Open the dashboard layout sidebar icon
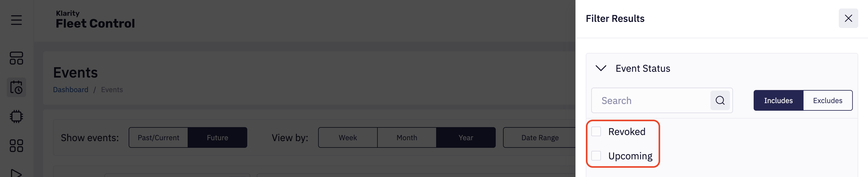The width and height of the screenshot is (868, 177). point(16,58)
